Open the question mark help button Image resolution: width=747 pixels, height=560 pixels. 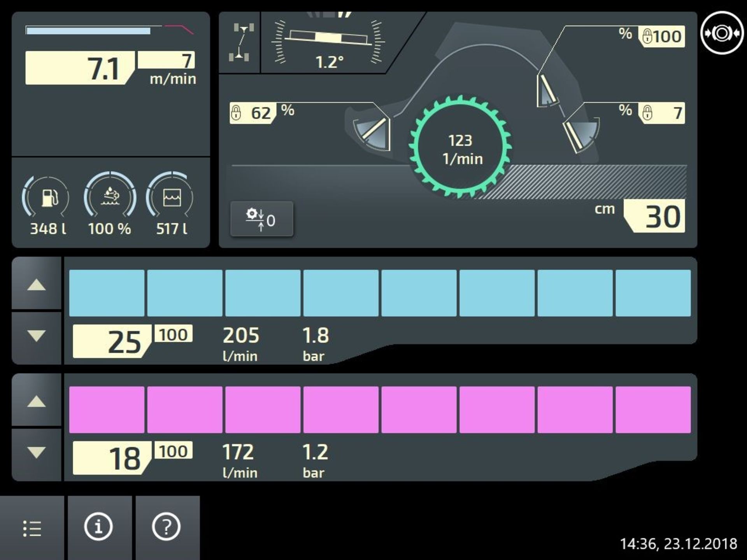point(167,527)
